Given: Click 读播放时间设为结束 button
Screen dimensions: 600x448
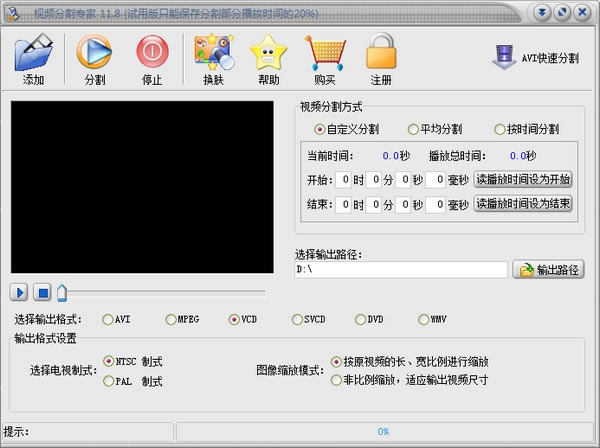Looking at the screenshot, I should pyautogui.click(x=523, y=204).
